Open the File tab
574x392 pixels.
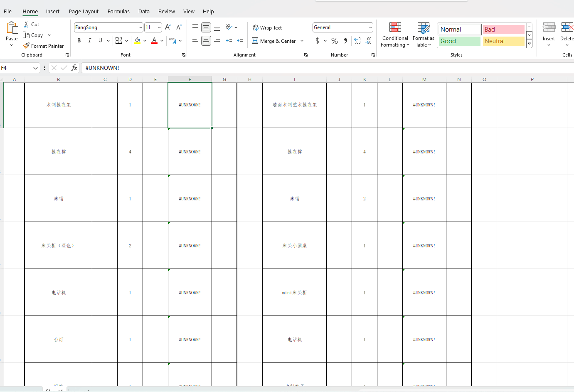tap(7, 11)
